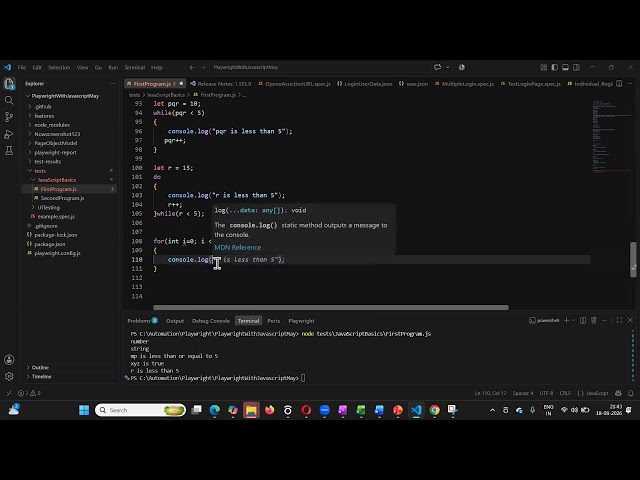Open the Testing flask view

[x=9, y=151]
